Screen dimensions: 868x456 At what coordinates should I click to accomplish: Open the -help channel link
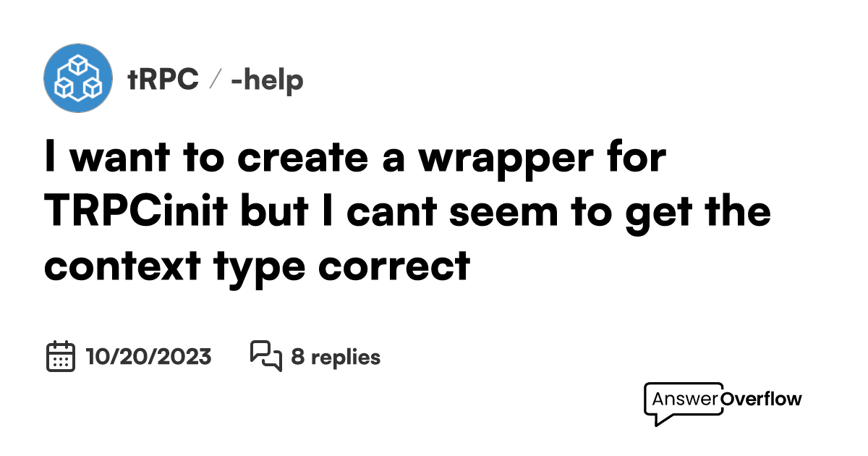267,80
